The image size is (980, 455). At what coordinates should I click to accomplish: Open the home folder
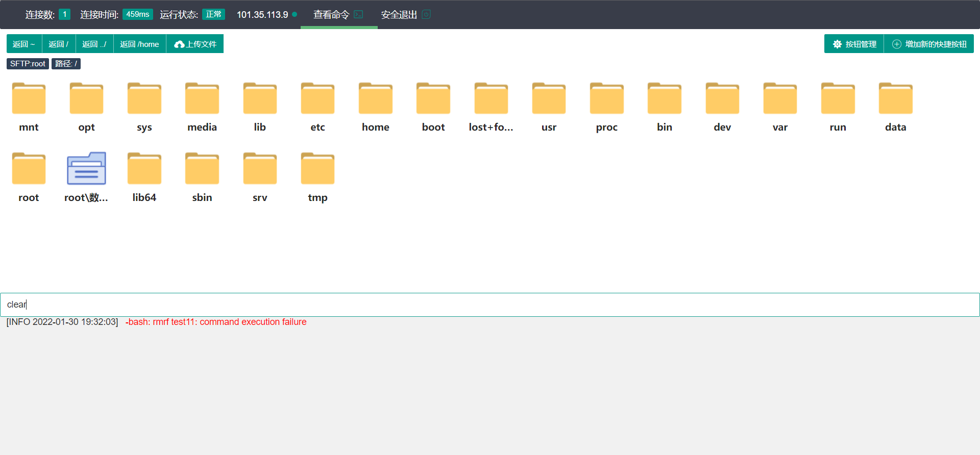[x=376, y=98]
